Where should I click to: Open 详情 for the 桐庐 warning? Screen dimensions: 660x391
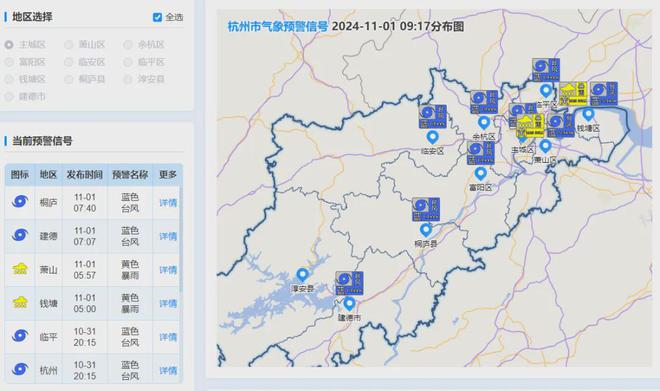tap(168, 203)
